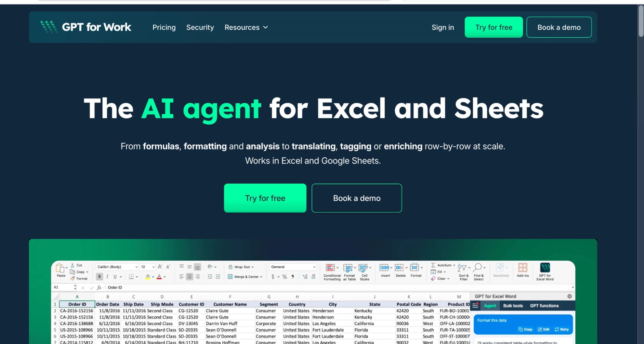644x344 pixels.
Task: Click the large Try for free hero button
Action: click(x=265, y=198)
